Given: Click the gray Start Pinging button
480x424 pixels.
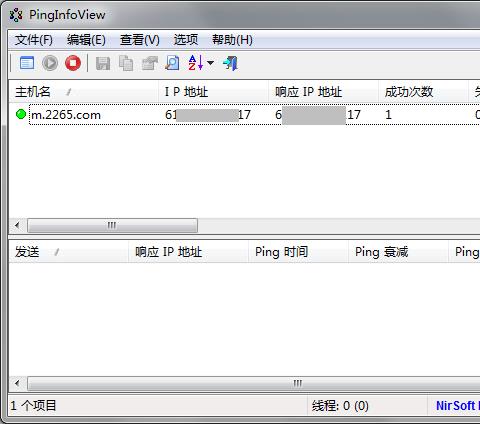Looking at the screenshot, I should coord(50,63).
